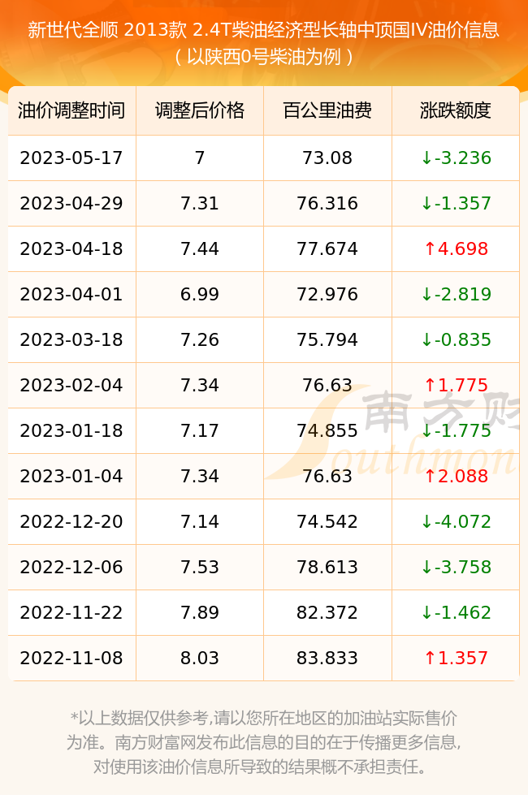
Task: Click the red up arrow beside 1.357
Action: click(430, 659)
